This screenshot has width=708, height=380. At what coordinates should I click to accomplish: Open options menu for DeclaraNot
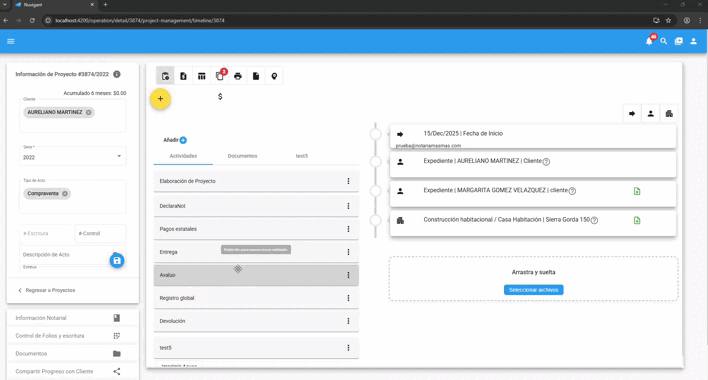pyautogui.click(x=348, y=206)
